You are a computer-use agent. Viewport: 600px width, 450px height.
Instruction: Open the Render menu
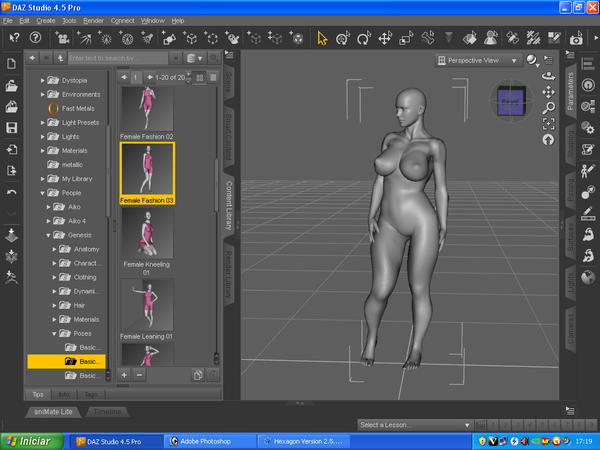94,20
